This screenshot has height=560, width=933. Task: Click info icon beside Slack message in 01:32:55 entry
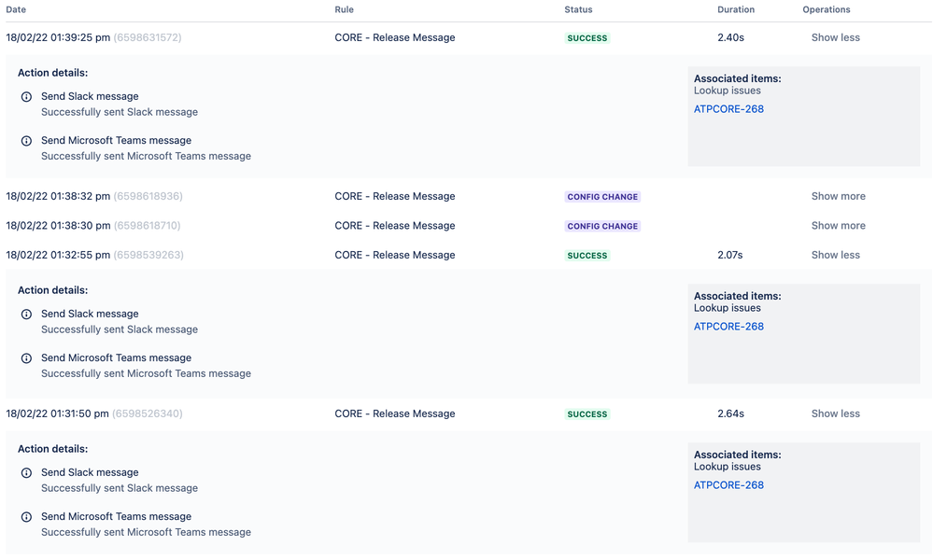(26, 315)
